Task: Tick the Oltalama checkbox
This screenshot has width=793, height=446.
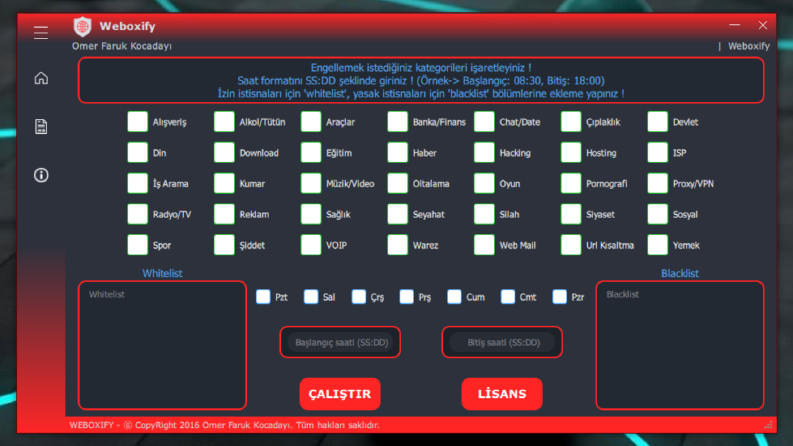Action: [x=398, y=184]
